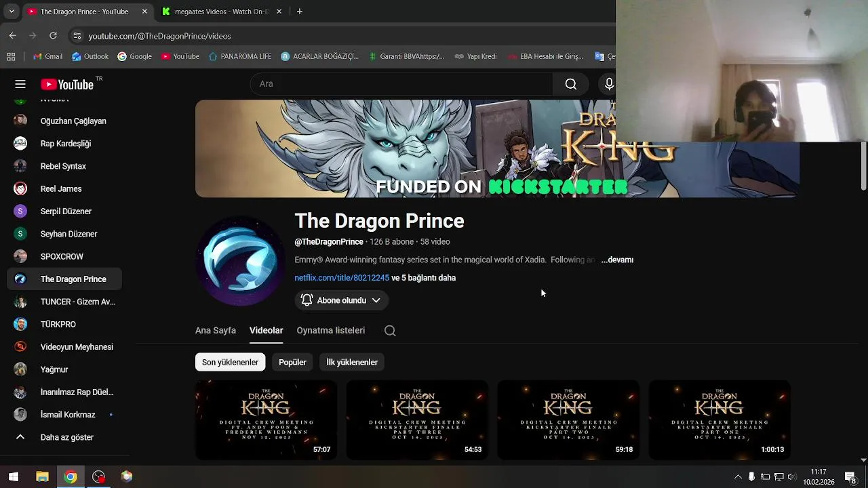This screenshot has width=868, height=488.
Task: Open SPOXCROW channel avatar
Action: click(x=20, y=256)
